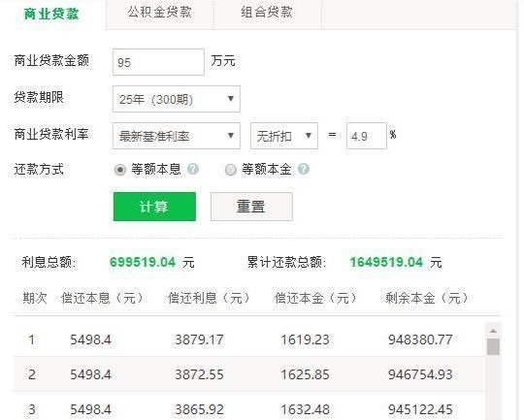
Task: Open the 公积金贷款 tab
Action: pyautogui.click(x=159, y=14)
